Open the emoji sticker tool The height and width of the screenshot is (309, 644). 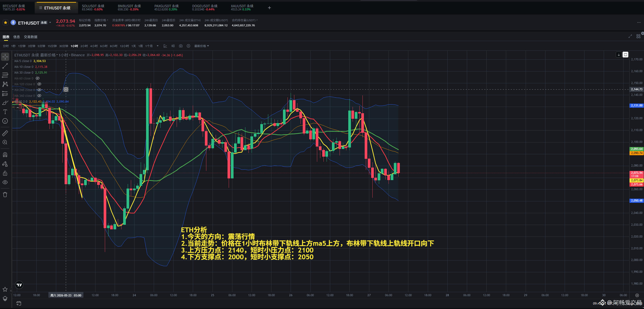(x=5, y=121)
